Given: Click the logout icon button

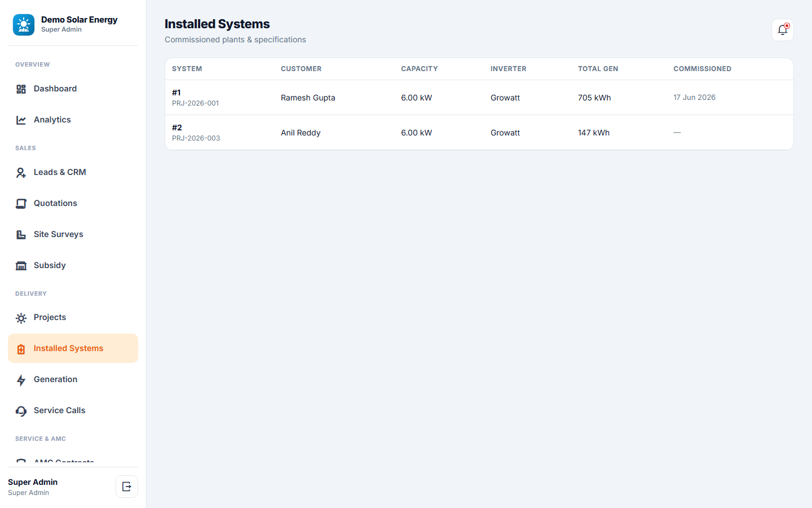Looking at the screenshot, I should 127,487.
